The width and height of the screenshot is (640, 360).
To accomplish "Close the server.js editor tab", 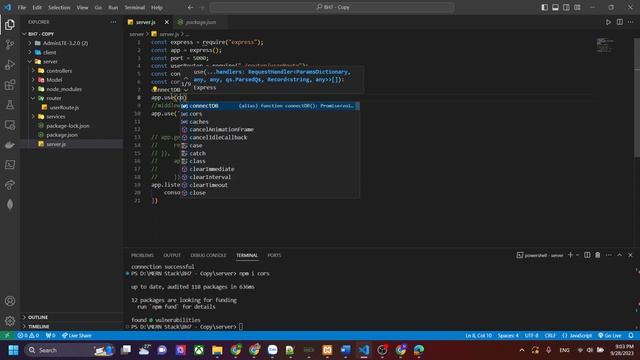I will click(167, 22).
